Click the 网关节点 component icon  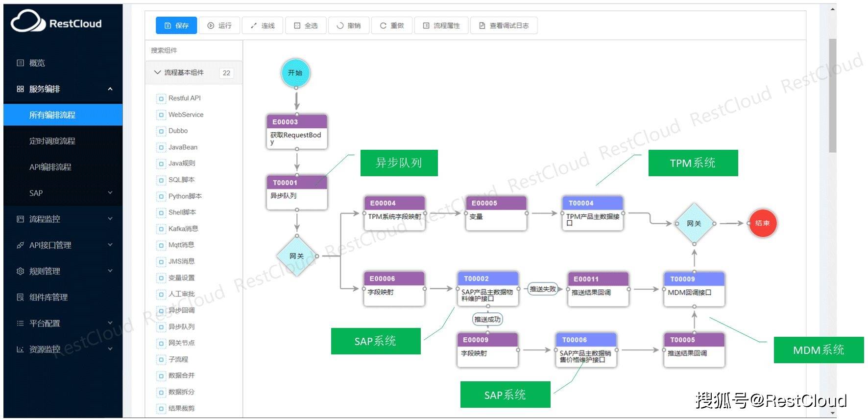(x=161, y=343)
